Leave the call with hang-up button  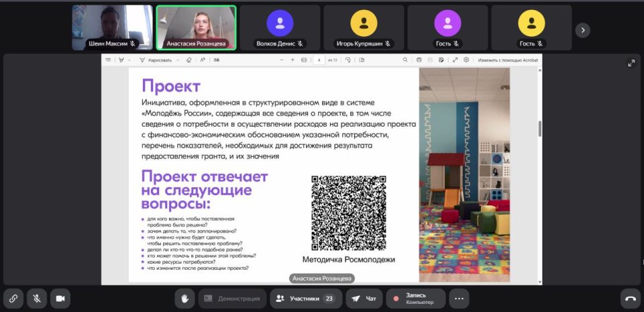pyautogui.click(x=630, y=299)
